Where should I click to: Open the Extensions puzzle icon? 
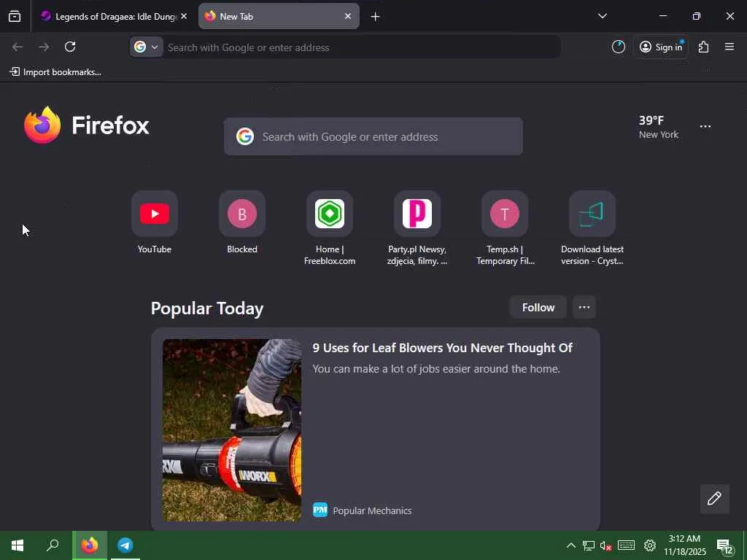pyautogui.click(x=704, y=47)
